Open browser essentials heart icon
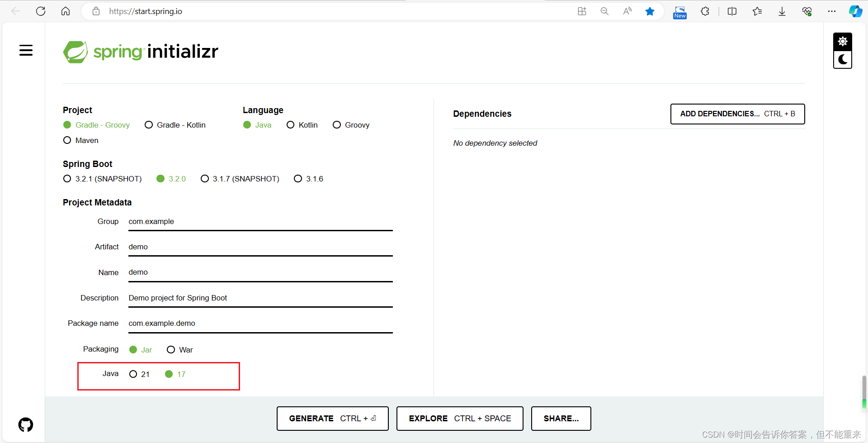Image resolution: width=868 pixels, height=443 pixels. coord(807,11)
